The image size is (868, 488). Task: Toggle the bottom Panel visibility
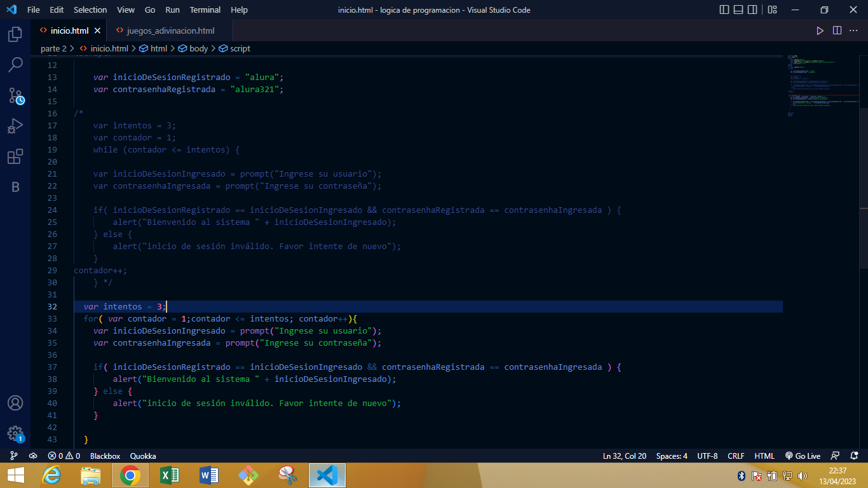pos(738,10)
